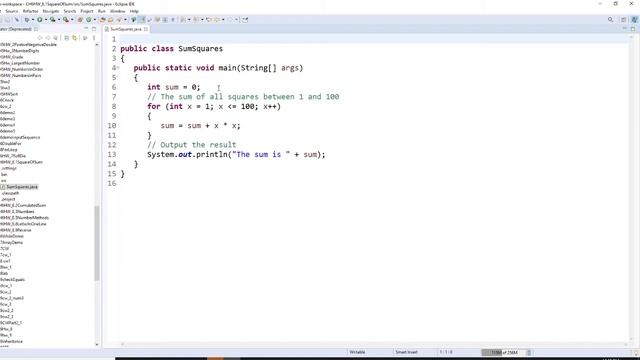Launch the Debug tool in toolbar
This screenshot has width=640, height=360.
click(x=27, y=20)
